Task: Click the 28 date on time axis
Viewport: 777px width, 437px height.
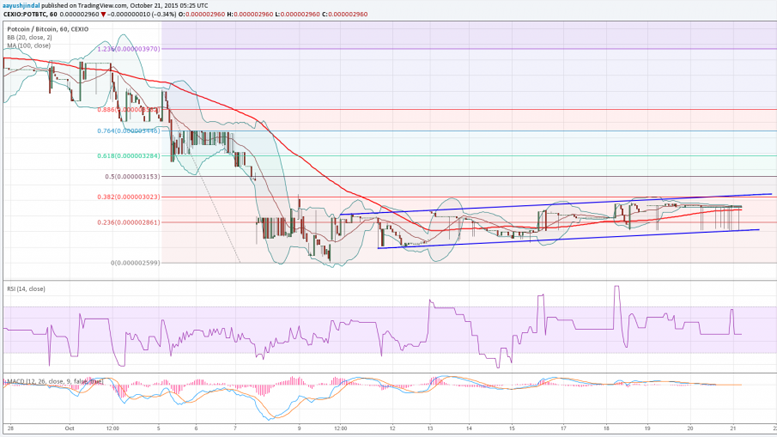Action: pos(7,428)
